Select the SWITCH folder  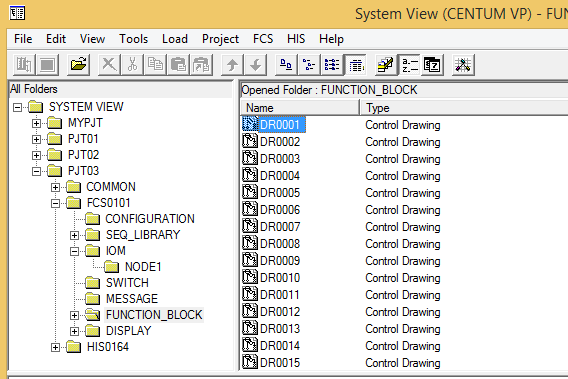coord(127,283)
